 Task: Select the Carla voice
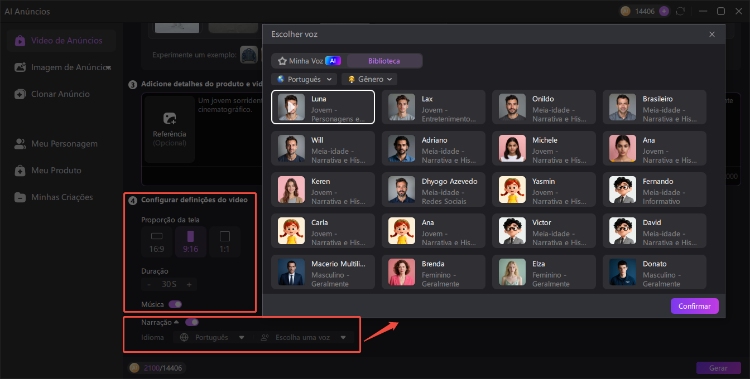(x=323, y=231)
